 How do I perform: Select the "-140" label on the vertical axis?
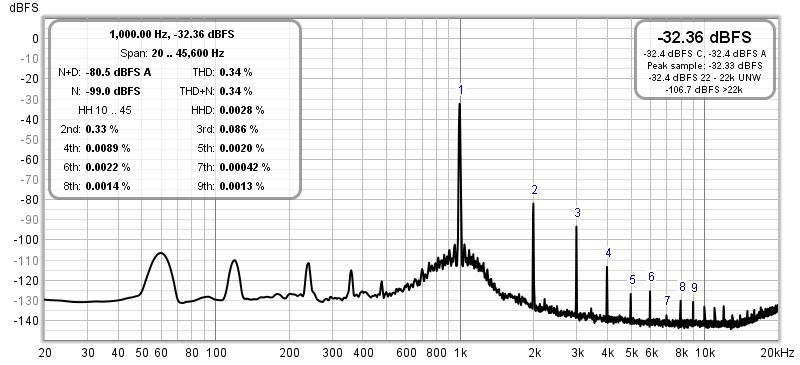(27, 321)
